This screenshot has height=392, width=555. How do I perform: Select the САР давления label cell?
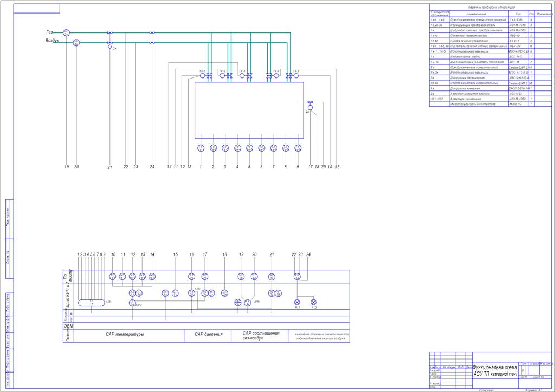point(208,336)
